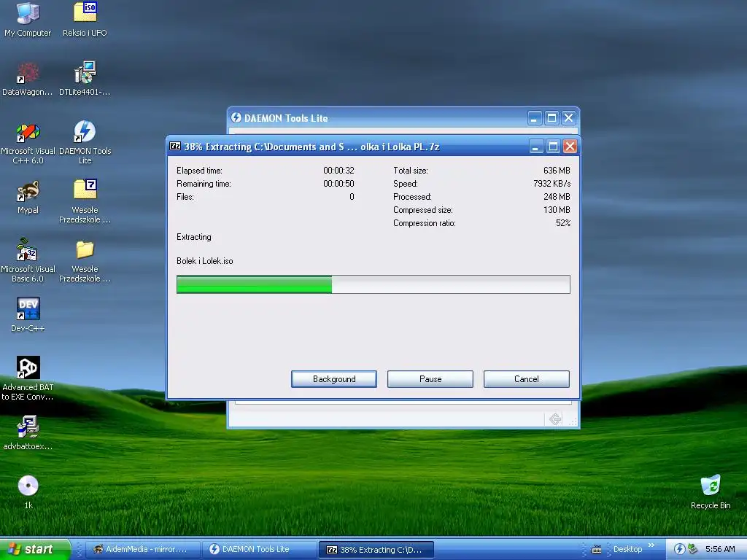747x560 pixels.
Task: Click the 7z icon in extraction title bar
Action: point(175,146)
